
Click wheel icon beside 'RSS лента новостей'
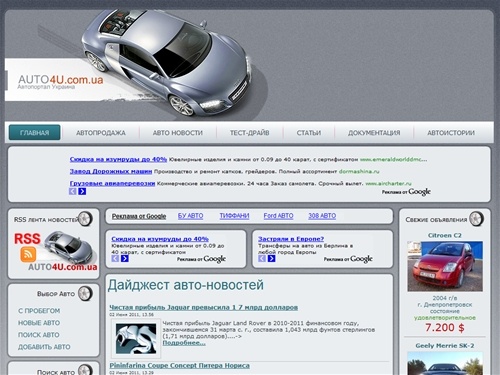coord(85,219)
